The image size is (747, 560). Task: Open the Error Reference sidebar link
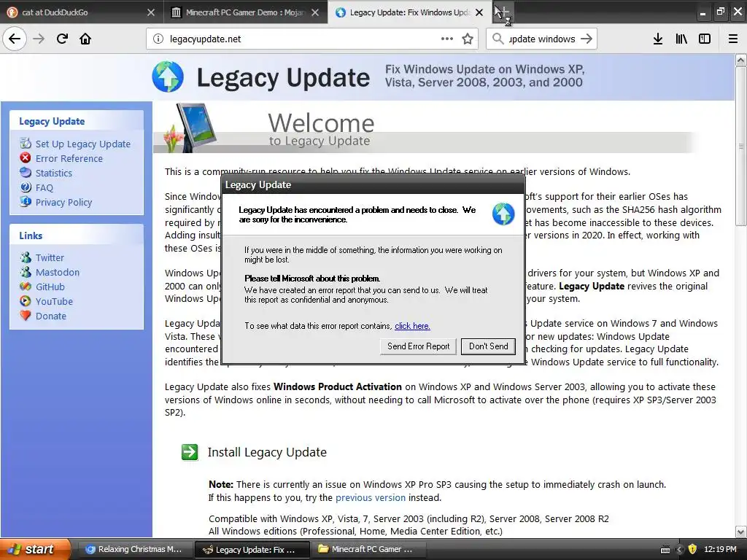69,158
